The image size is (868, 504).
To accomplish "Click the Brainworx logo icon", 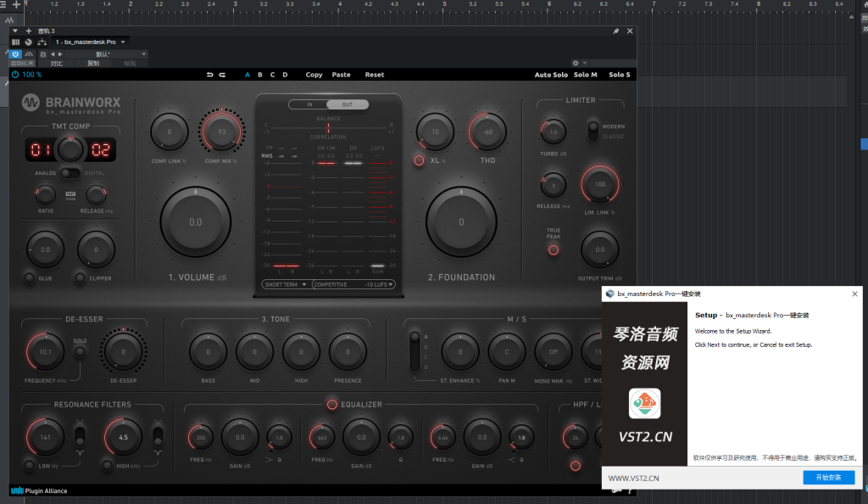I will click(31, 103).
